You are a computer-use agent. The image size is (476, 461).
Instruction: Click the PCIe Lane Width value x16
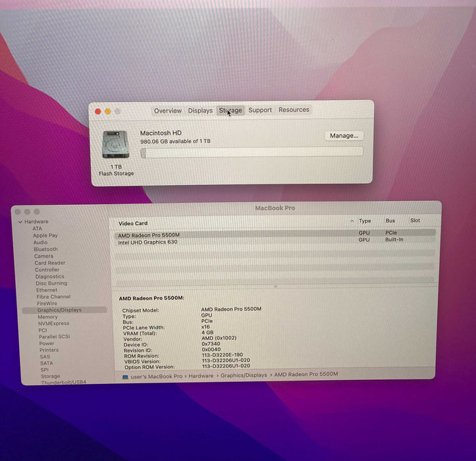205,327
